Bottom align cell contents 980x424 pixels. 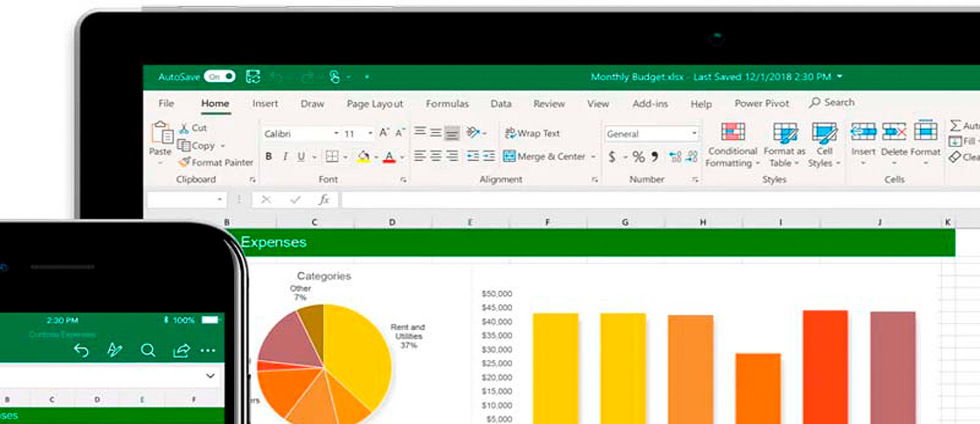(452, 133)
